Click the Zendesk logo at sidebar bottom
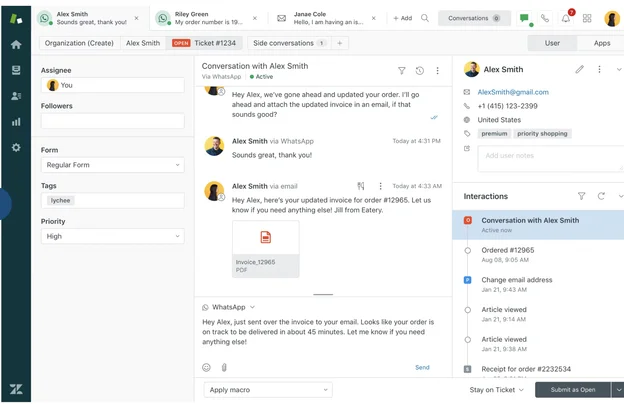The height and width of the screenshot is (404, 624). tap(16, 389)
